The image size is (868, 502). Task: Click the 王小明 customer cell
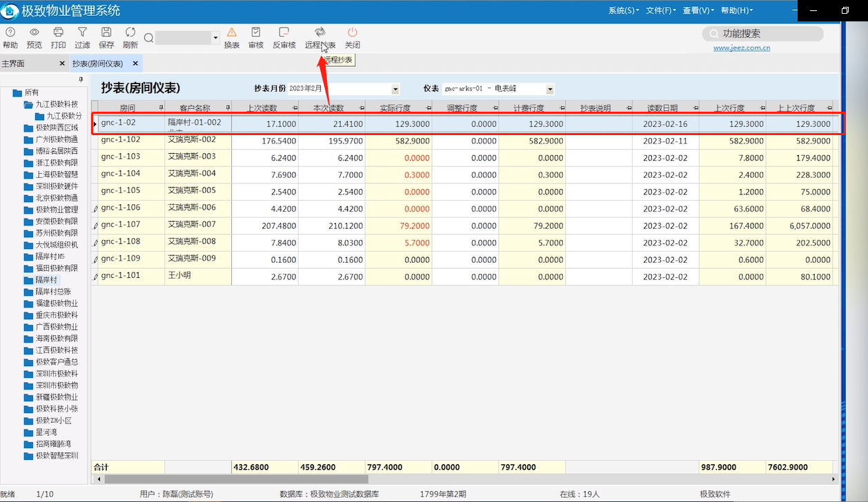coord(198,277)
